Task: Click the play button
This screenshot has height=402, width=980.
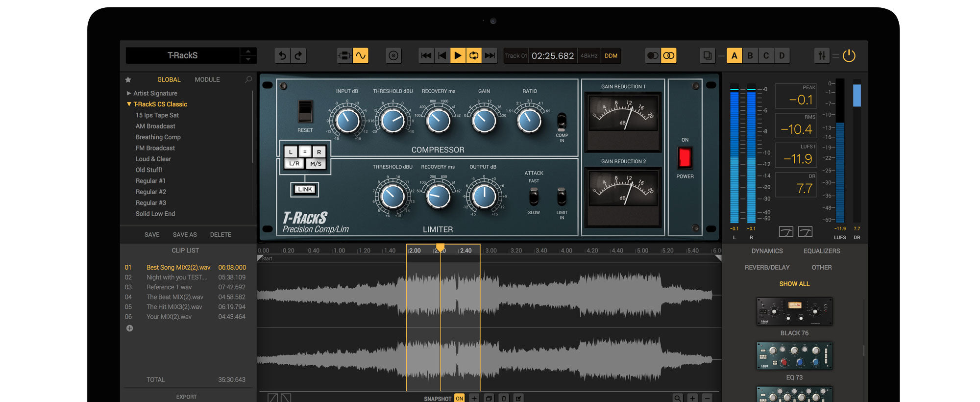Action: (458, 55)
